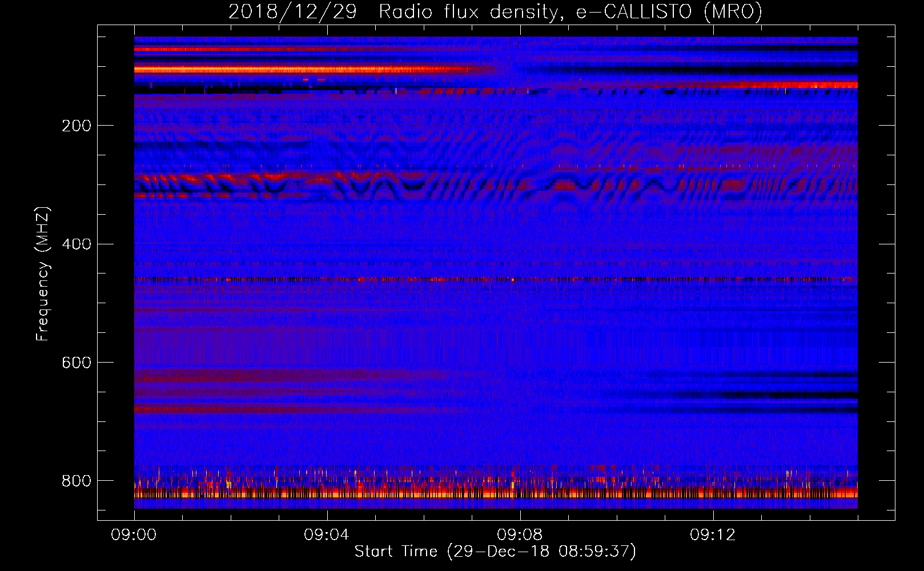Screen dimensions: 924x571
Task: Click the 400 frequency tick label
Action: (77, 244)
